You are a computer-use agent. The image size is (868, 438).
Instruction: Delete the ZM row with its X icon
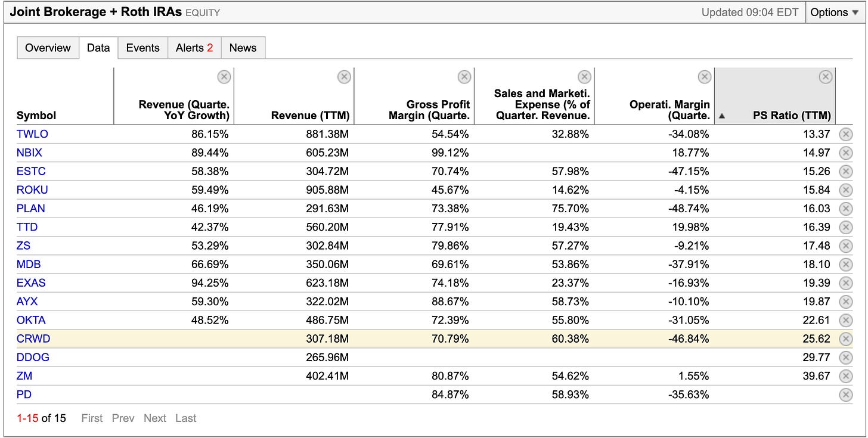click(x=845, y=376)
